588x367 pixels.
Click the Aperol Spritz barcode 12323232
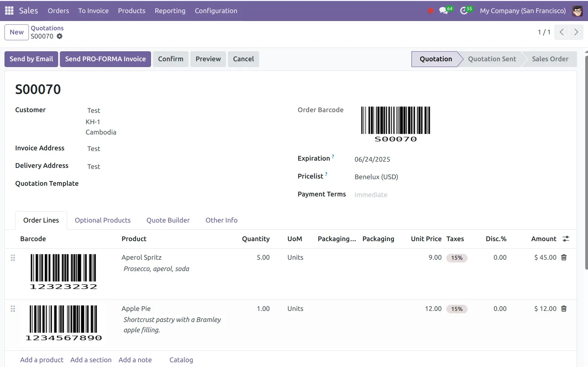click(63, 272)
